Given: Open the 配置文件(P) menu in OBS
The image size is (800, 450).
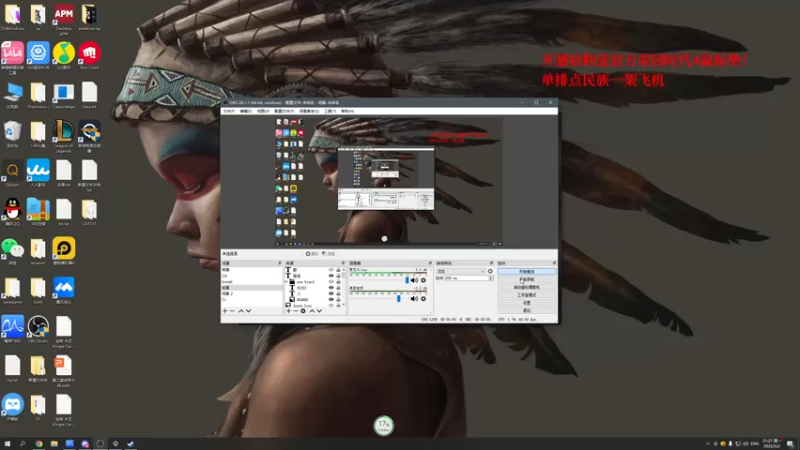Looking at the screenshot, I should [284, 111].
